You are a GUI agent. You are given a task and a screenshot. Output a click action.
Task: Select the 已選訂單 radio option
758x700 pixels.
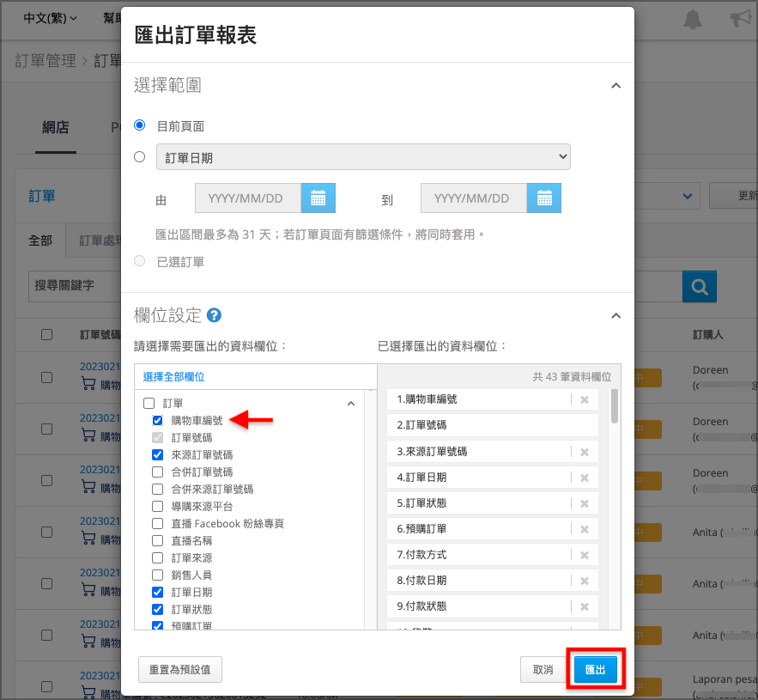click(x=139, y=261)
